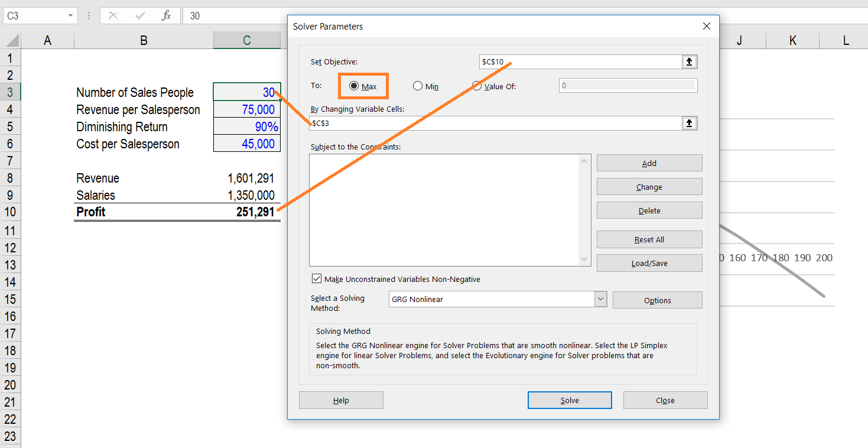Screen dimensions: 868x448
Task: Click the insert function fx icon
Action: [167, 16]
